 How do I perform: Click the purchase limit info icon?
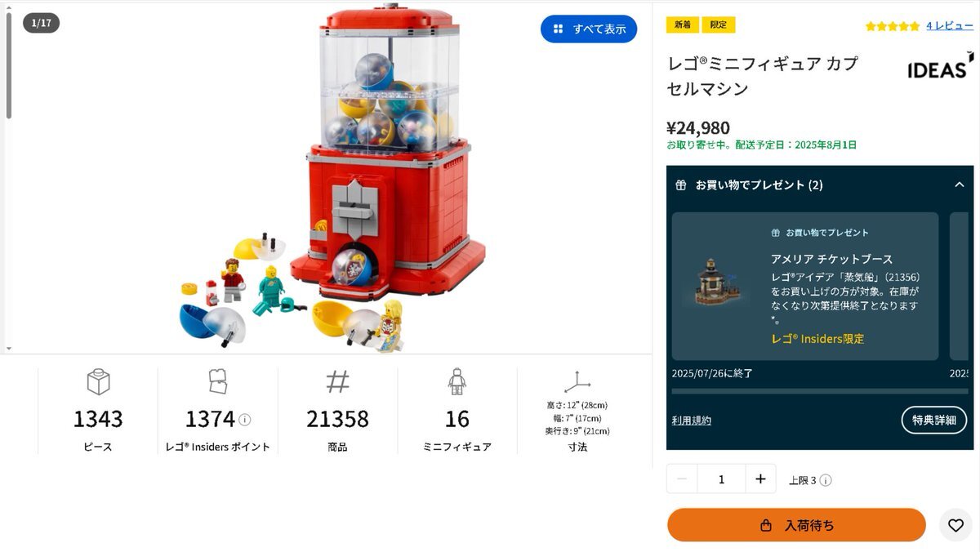(x=826, y=480)
